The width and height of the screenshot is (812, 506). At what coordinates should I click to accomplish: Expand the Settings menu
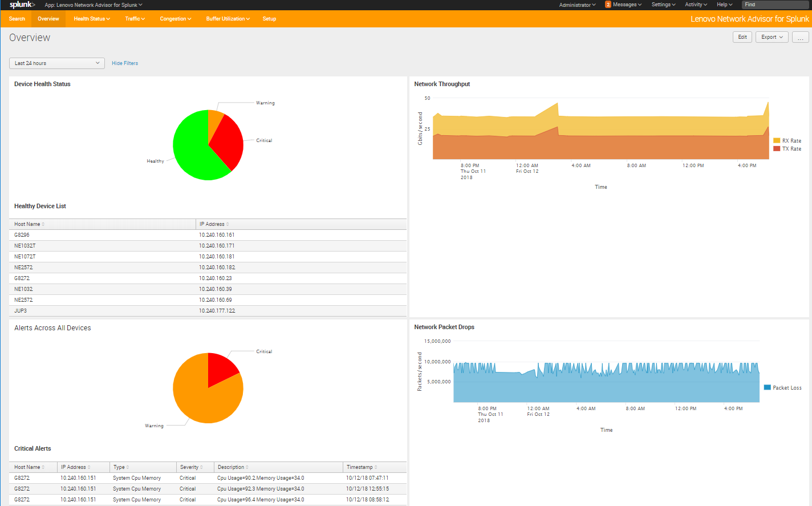(x=663, y=5)
